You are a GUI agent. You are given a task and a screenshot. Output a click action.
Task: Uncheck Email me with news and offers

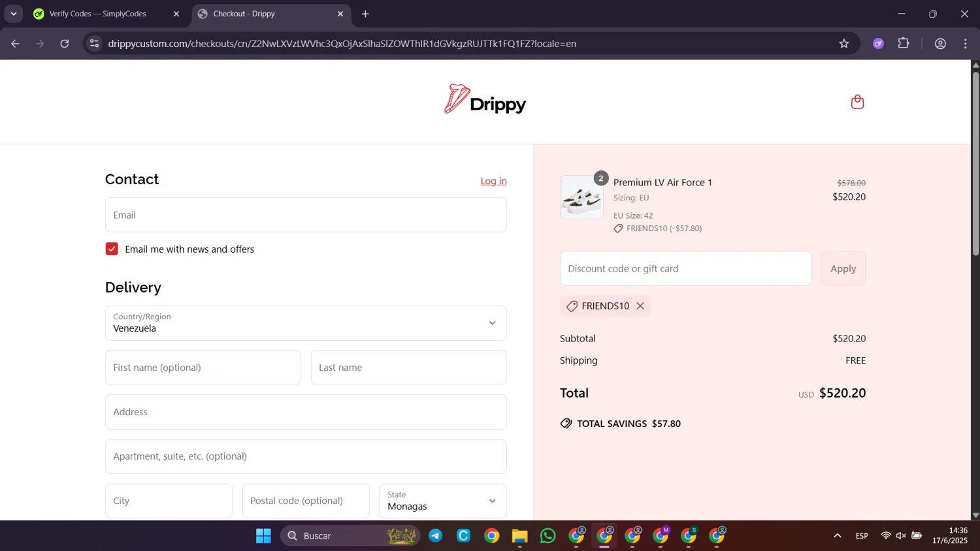[112, 249]
